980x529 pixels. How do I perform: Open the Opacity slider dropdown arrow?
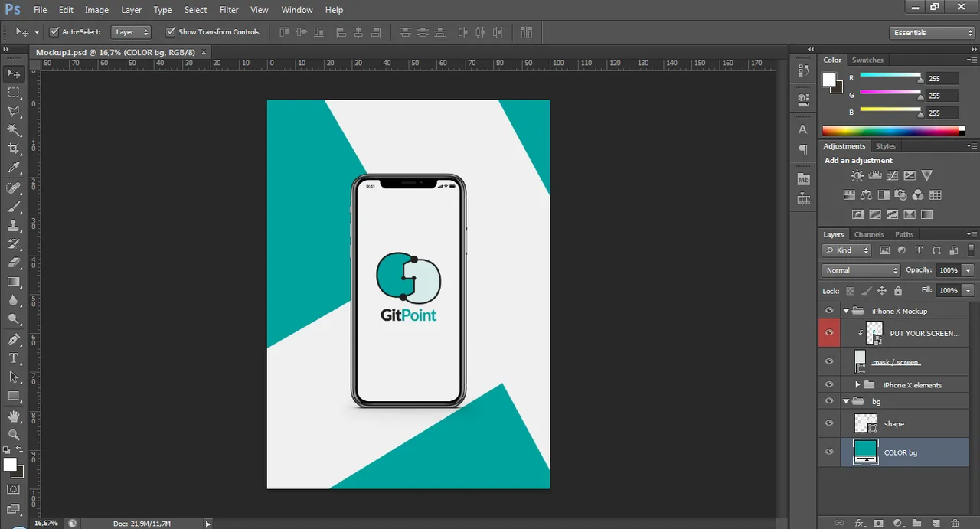click(969, 270)
